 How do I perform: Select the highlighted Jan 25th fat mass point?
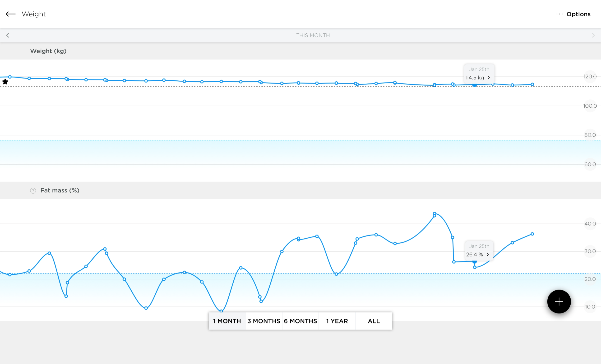[x=474, y=262]
